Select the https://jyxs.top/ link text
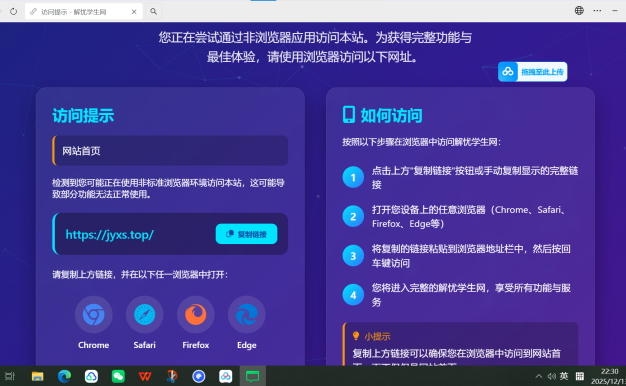The height and width of the screenshot is (386, 626). click(x=109, y=234)
